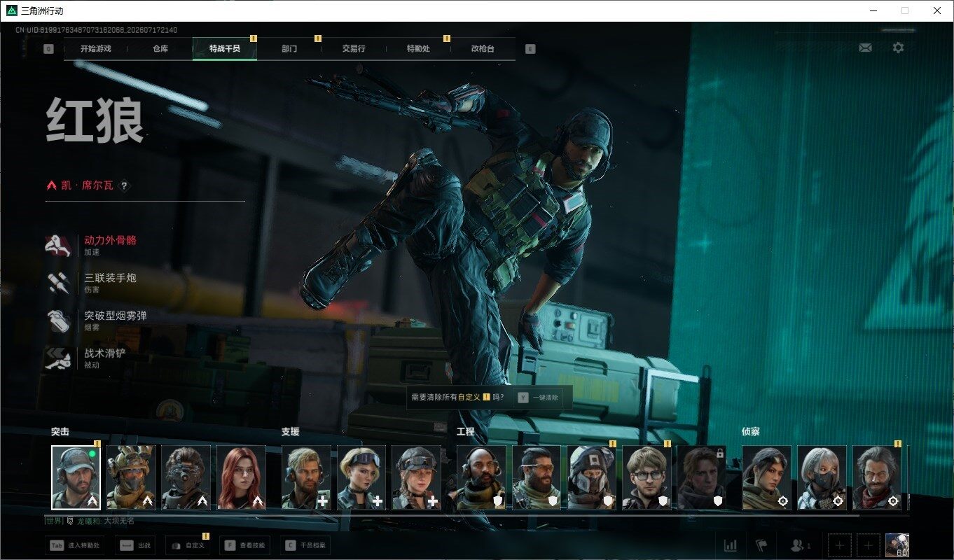
Task: Select the 红狼 portrait with green dot
Action: click(x=76, y=477)
